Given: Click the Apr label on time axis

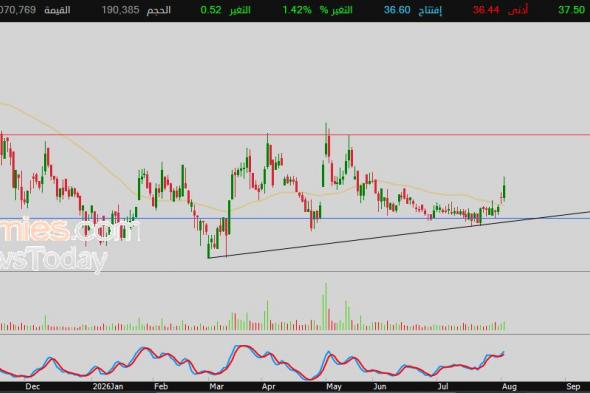Looking at the screenshot, I should (269, 387).
